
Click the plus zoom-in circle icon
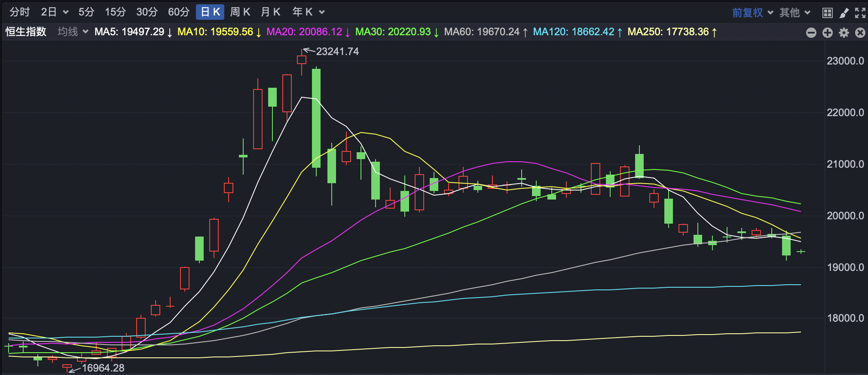(x=828, y=33)
